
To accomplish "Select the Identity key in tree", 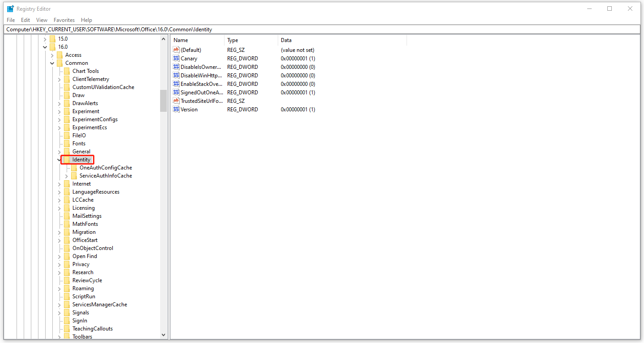I will (81, 160).
